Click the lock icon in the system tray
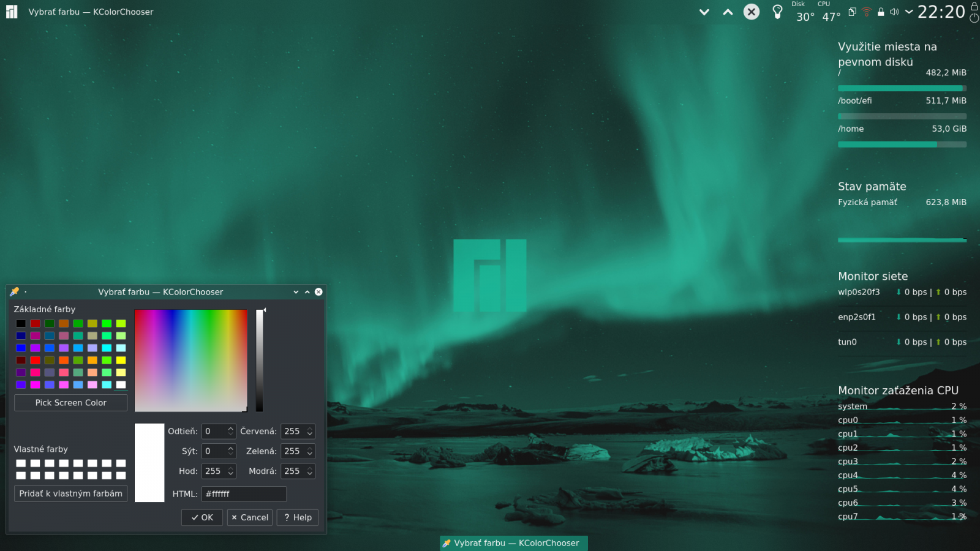Viewport: 980px width, 551px height. tap(881, 12)
